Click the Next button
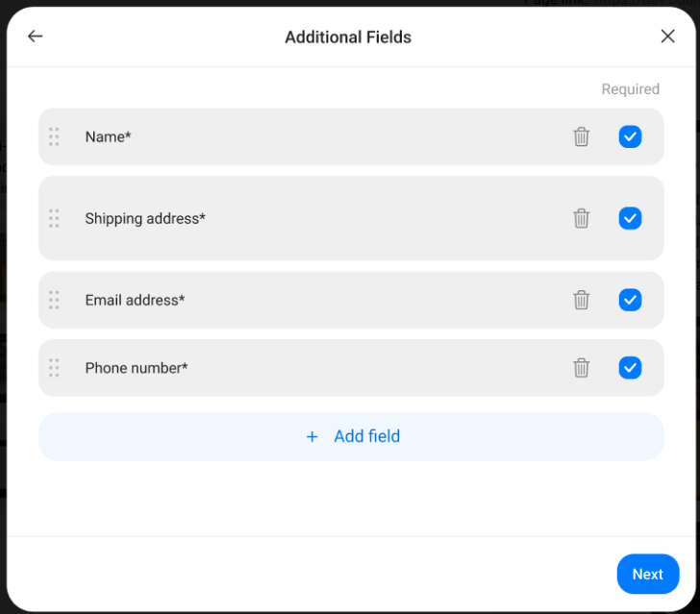The width and height of the screenshot is (700, 614). pyautogui.click(x=648, y=574)
